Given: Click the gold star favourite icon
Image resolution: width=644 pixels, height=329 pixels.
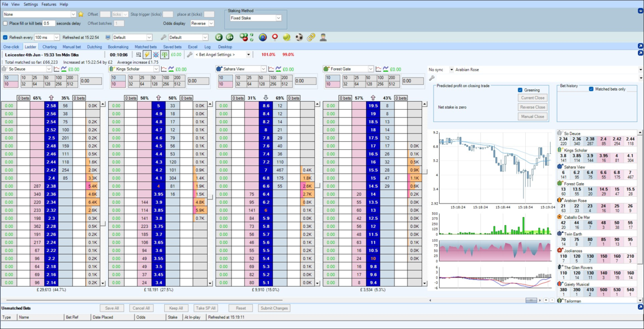Looking at the screenshot, I should [x=80, y=14].
